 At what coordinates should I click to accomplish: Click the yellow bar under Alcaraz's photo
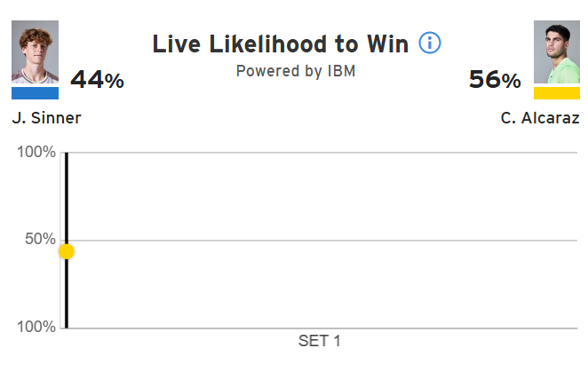557,93
